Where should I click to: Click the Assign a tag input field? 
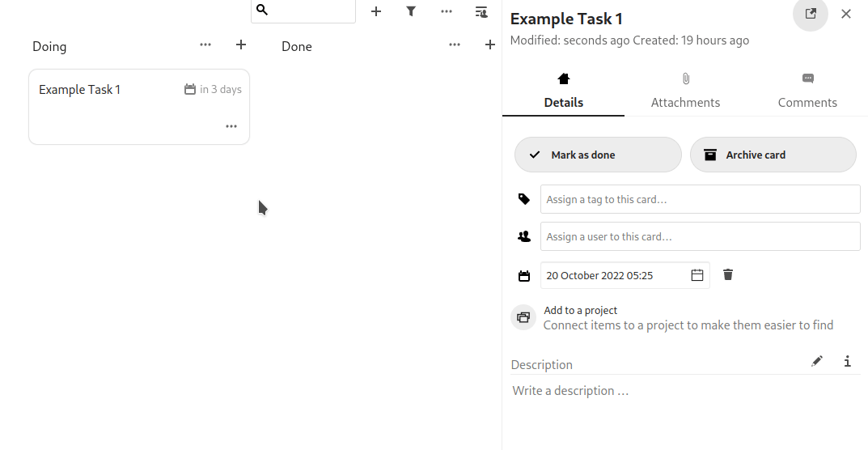point(700,199)
